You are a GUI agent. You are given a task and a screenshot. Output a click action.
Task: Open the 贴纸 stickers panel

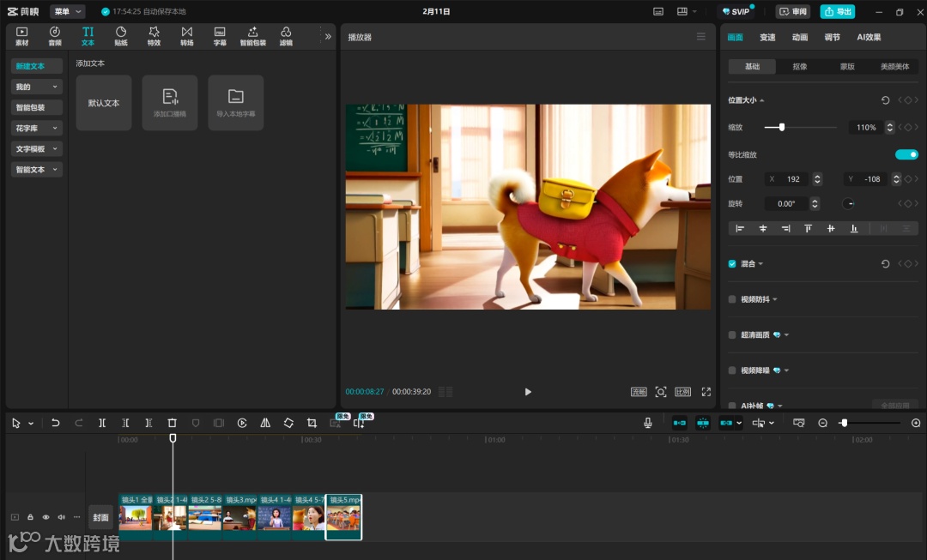coord(121,36)
